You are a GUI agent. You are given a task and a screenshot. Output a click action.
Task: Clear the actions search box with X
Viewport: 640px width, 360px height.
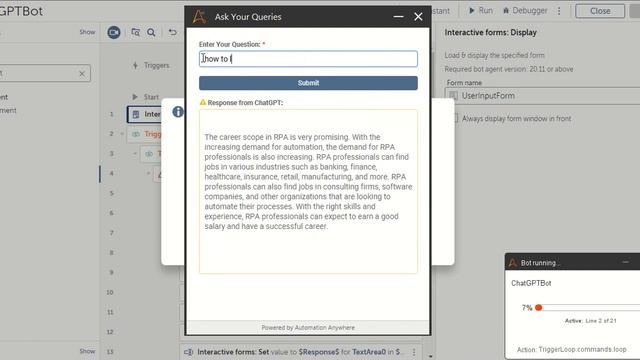(82, 73)
